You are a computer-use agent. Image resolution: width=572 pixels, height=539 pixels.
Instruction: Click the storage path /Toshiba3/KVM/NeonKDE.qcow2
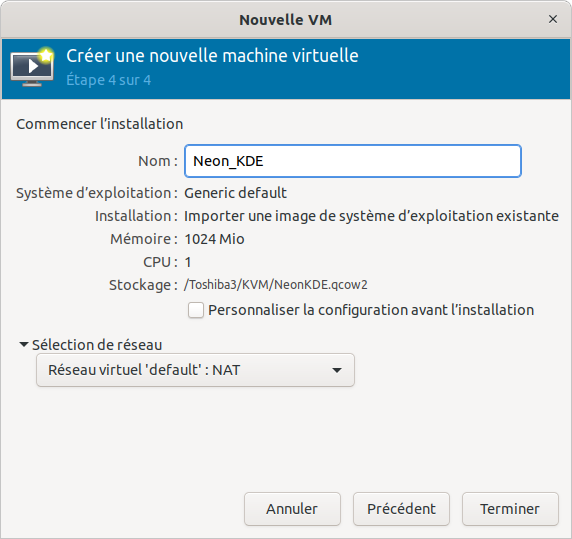click(276, 285)
